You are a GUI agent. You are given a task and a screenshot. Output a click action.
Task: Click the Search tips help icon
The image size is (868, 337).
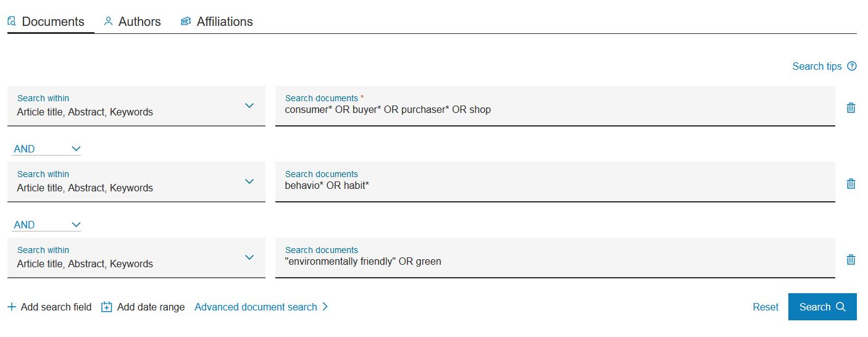[x=852, y=66]
